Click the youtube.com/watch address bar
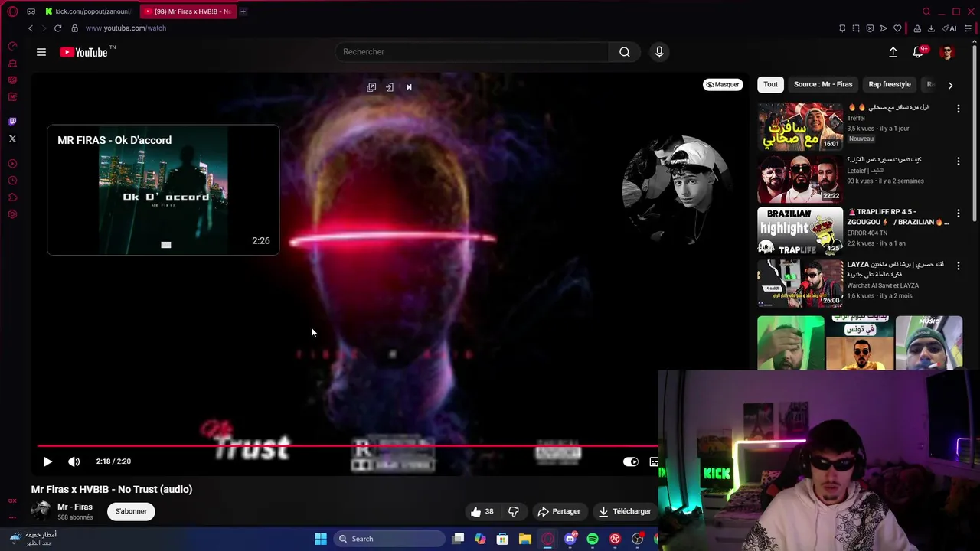The image size is (980, 551). coord(126,28)
